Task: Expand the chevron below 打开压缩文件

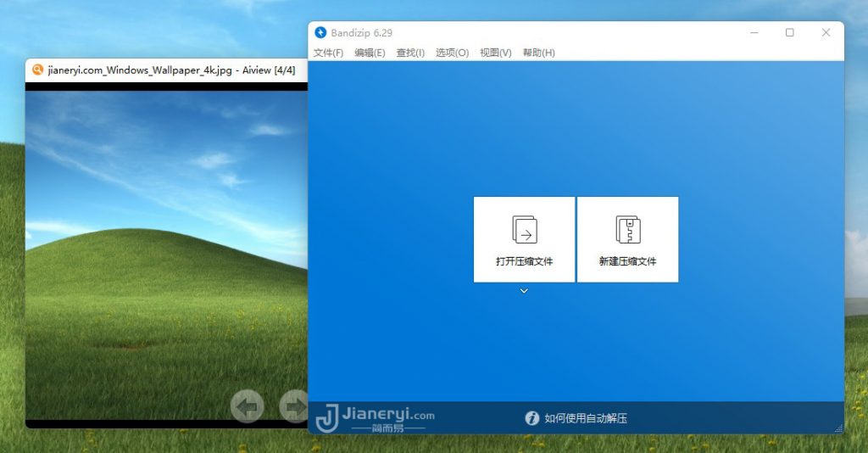Action: click(x=524, y=291)
